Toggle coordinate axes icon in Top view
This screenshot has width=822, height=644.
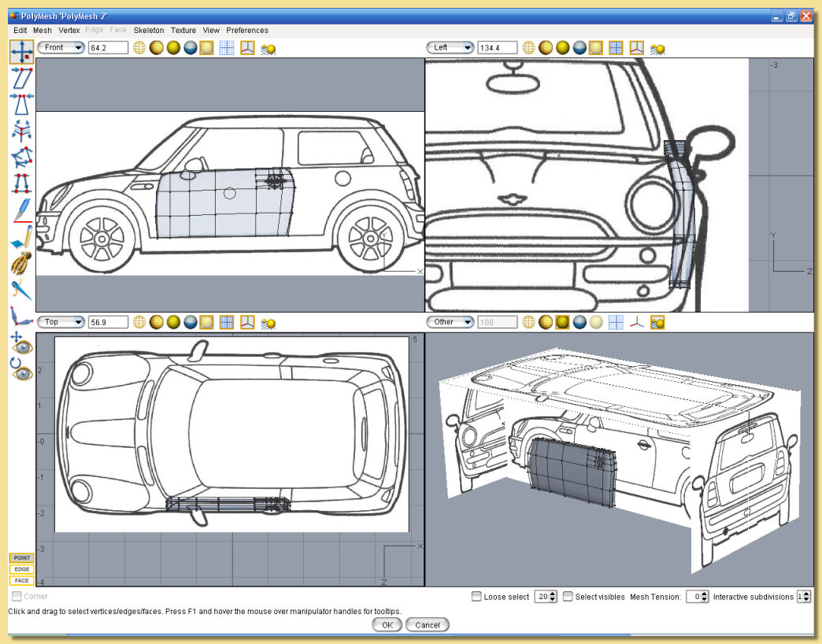click(247, 322)
